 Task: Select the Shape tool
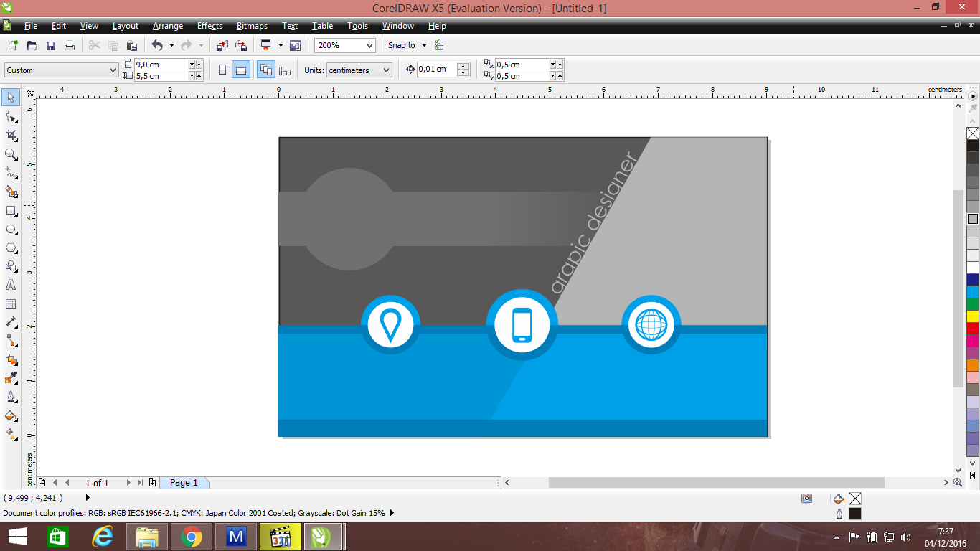[x=11, y=116]
